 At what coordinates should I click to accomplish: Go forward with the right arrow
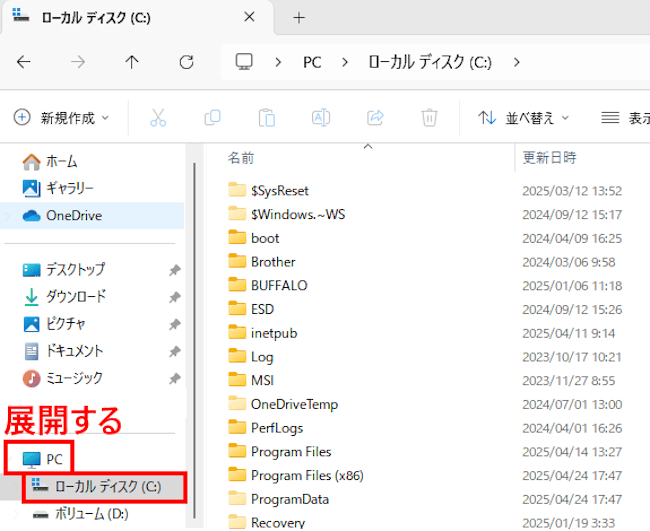(78, 62)
